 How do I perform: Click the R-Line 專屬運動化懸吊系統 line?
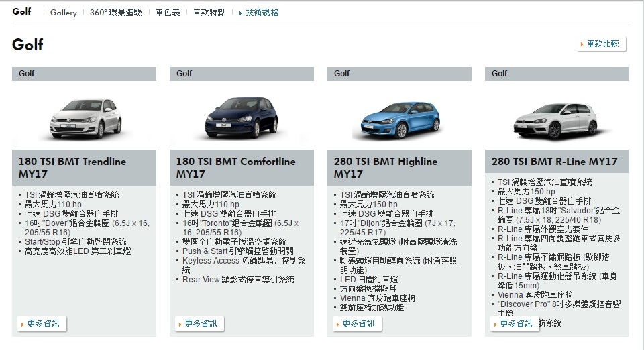557,281
